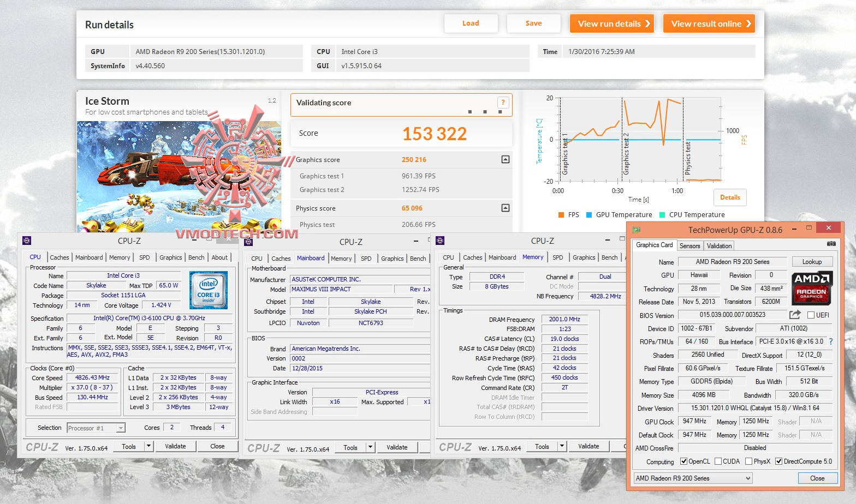Click Close button in CPU-Z CPU window
The width and height of the screenshot is (856, 504).
coord(217,446)
